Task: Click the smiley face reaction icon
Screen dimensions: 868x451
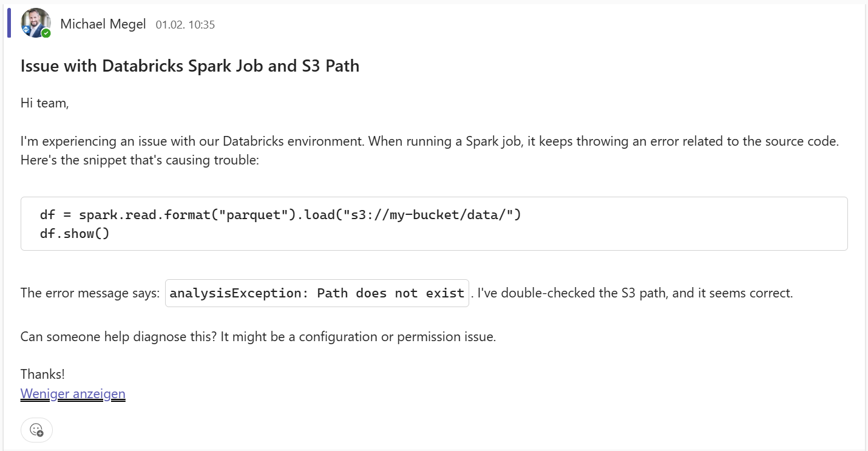Action: point(36,430)
